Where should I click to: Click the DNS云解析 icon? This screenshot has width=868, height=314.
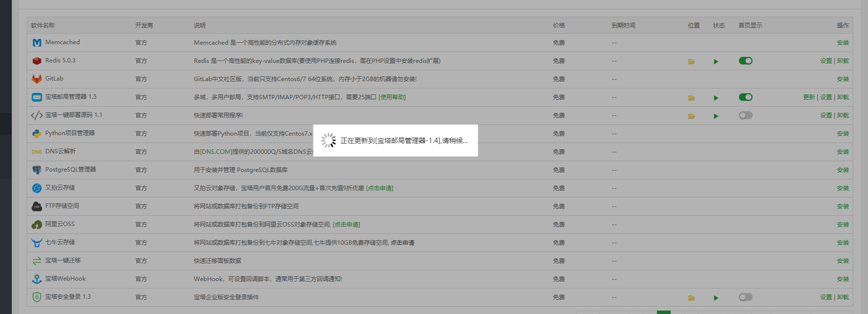(x=37, y=152)
